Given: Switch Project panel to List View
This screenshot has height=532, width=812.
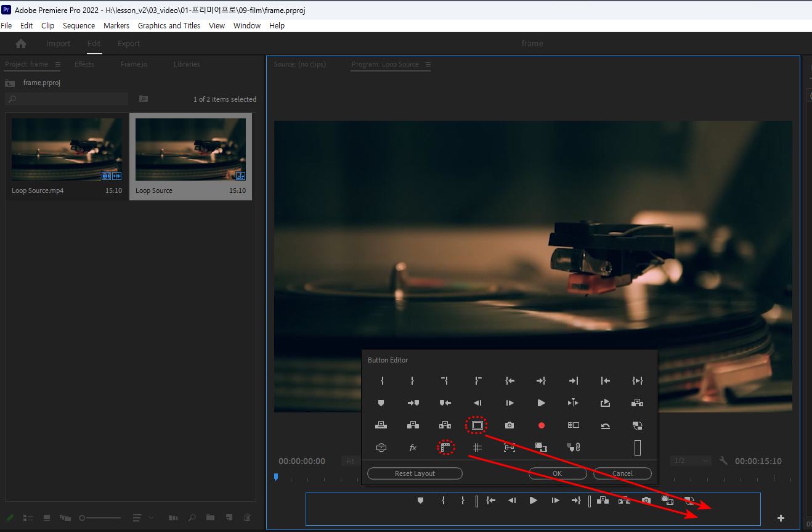Looking at the screenshot, I should (28, 518).
